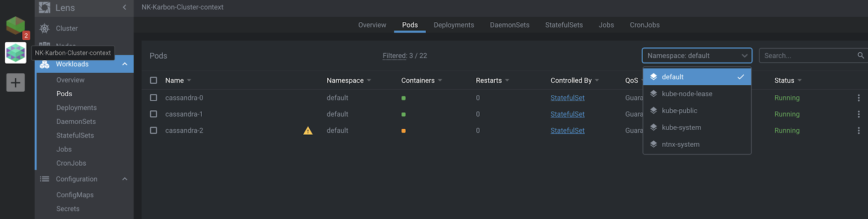Collapse the Workloads section chevron

pos(125,64)
